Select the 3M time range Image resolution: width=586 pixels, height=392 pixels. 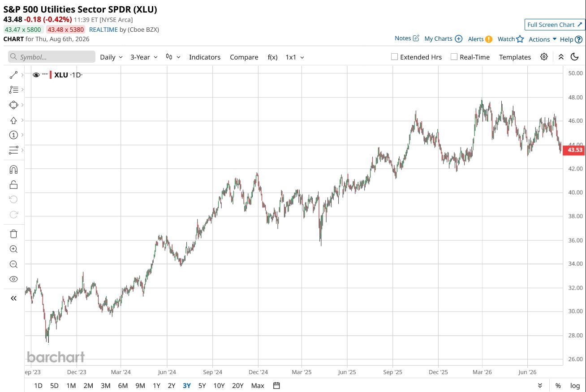coord(105,386)
